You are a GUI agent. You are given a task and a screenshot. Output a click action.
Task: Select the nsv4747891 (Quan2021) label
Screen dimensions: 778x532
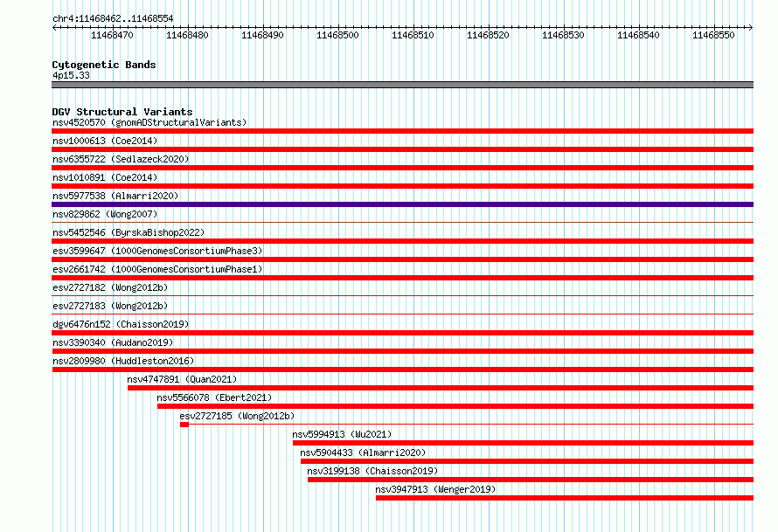pyautogui.click(x=182, y=379)
